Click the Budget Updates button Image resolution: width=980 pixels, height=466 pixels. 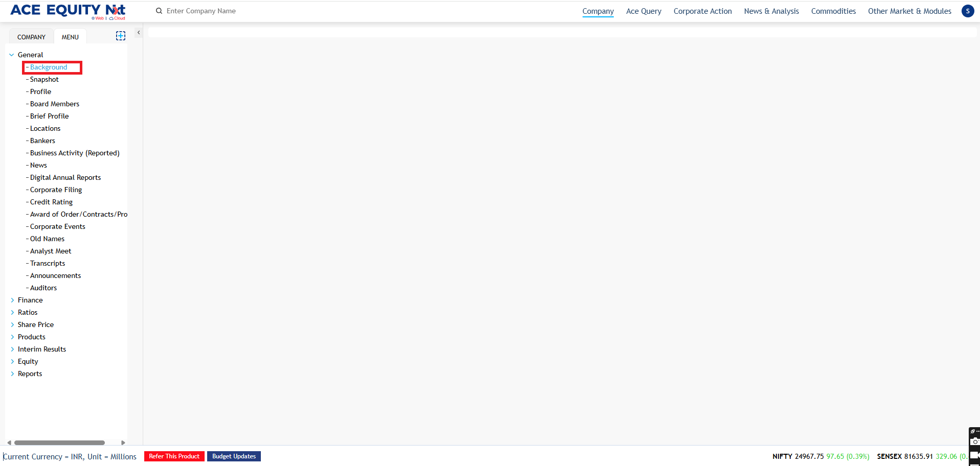point(234,456)
